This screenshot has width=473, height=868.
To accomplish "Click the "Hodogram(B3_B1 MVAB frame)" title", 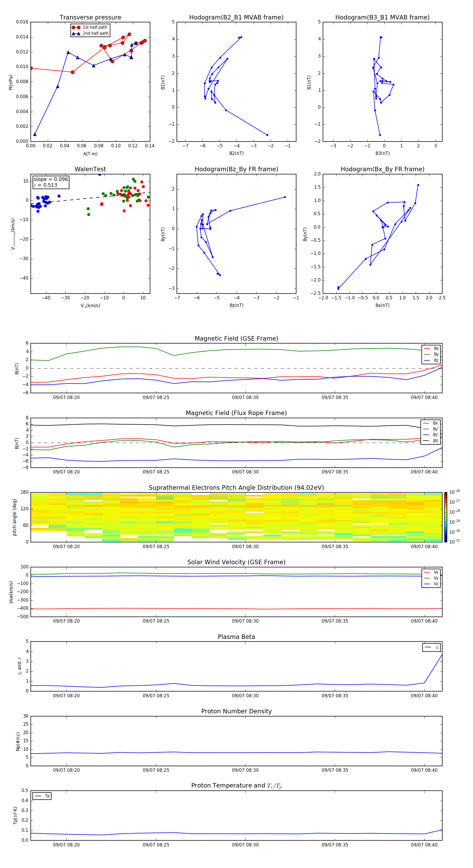I will point(382,18).
